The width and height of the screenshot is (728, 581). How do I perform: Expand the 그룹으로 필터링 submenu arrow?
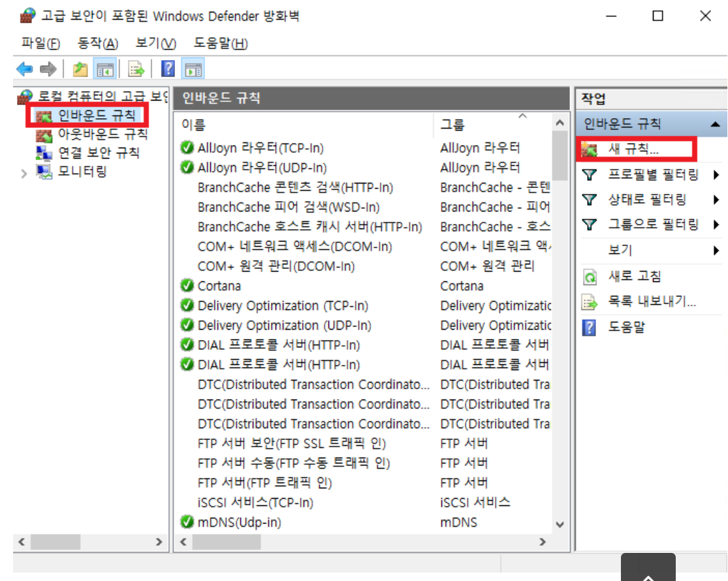pos(716,225)
